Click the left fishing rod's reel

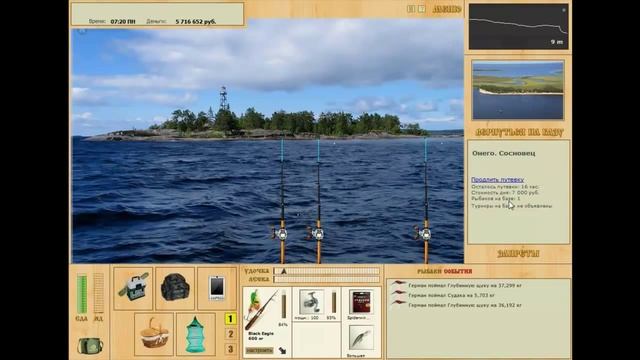coord(280,233)
